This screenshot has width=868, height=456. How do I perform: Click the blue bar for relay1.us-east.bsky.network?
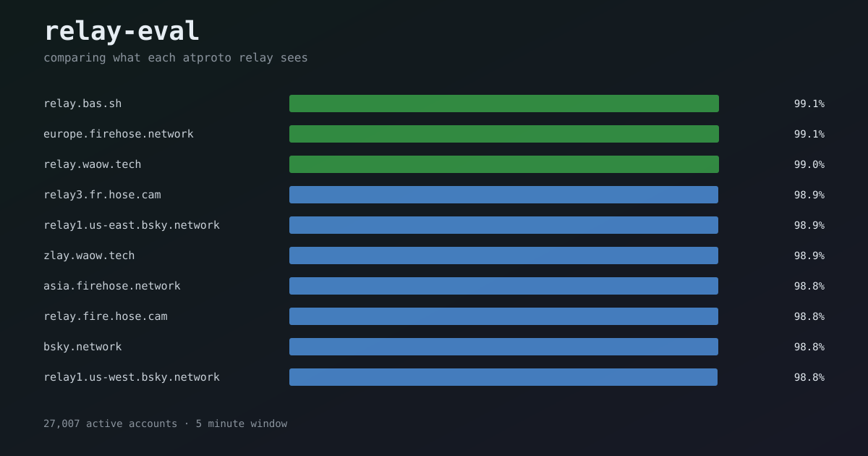click(503, 225)
